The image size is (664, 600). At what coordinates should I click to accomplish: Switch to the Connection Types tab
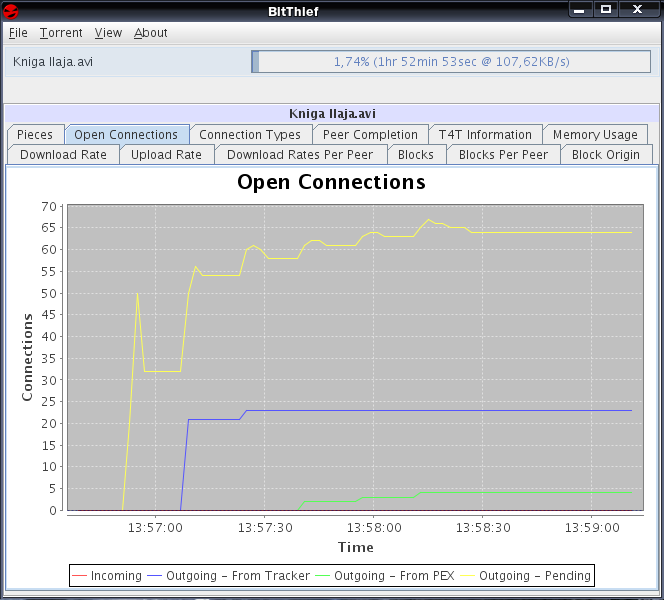click(x=250, y=135)
